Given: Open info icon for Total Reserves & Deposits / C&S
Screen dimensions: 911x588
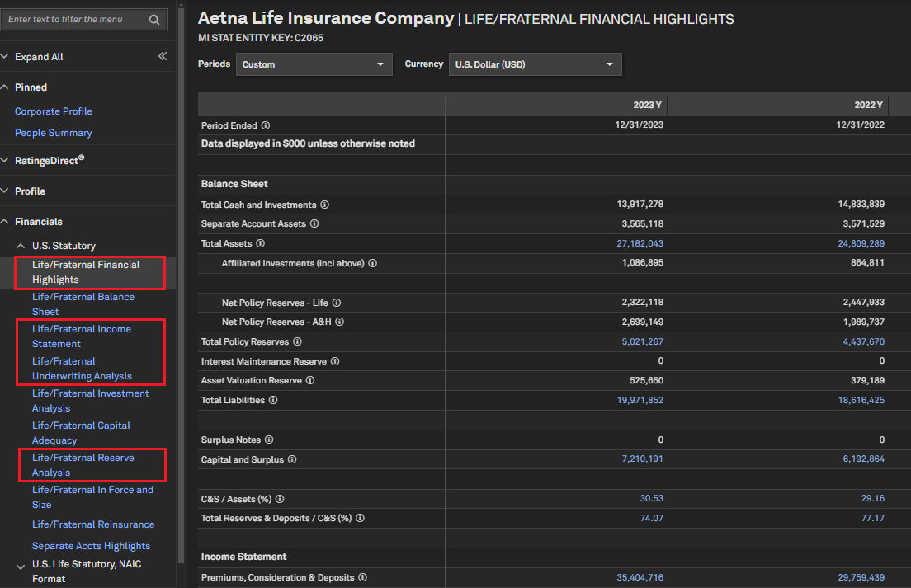Looking at the screenshot, I should click(x=361, y=518).
